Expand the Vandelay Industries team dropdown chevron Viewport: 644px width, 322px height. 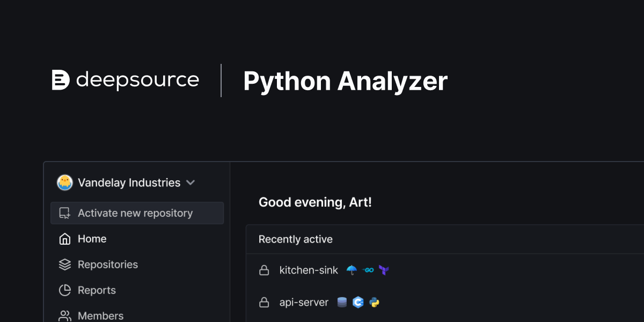click(x=191, y=182)
